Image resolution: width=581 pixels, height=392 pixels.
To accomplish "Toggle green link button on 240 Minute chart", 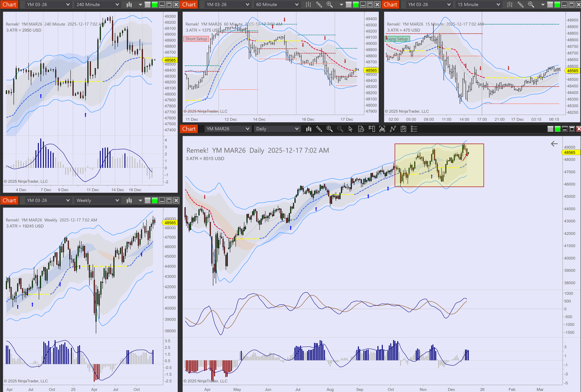I will 155,4.
